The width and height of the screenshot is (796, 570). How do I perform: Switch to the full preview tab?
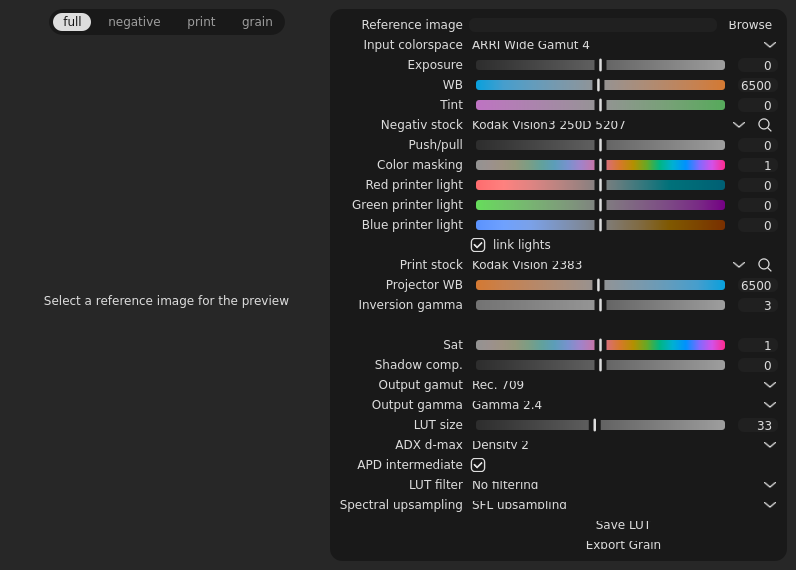(x=72, y=22)
